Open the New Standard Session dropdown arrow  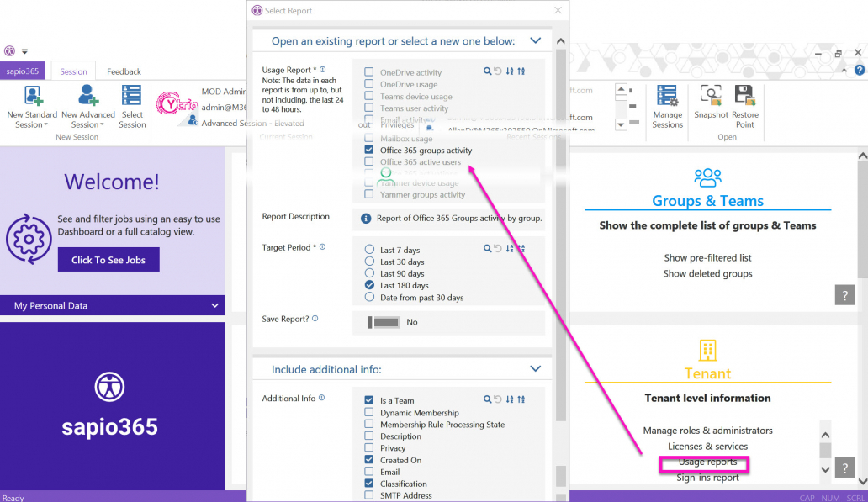tap(46, 125)
